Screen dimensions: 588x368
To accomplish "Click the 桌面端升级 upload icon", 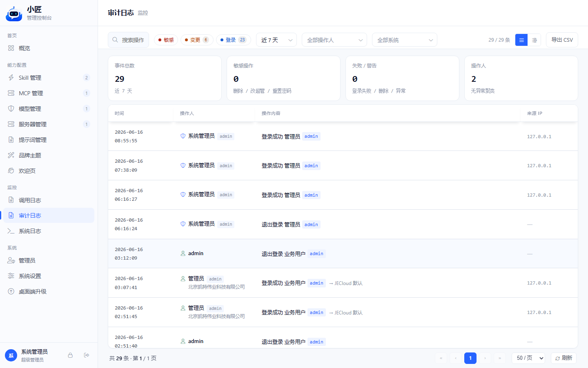I will [11, 292].
